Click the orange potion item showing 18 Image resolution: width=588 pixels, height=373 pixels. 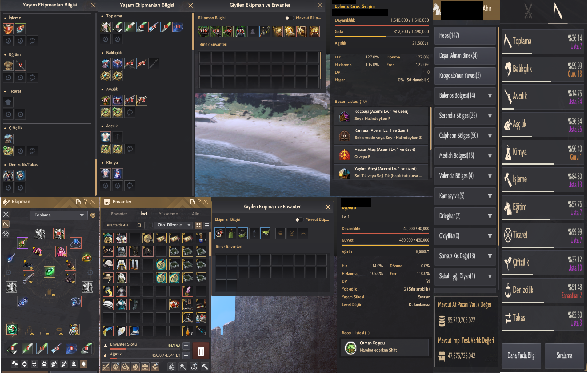(x=188, y=331)
